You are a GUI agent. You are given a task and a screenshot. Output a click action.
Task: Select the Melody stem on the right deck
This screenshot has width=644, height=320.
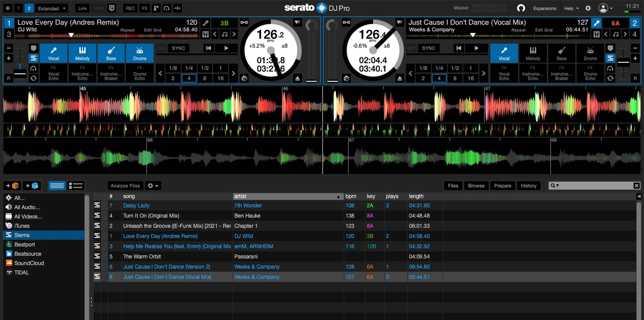pyautogui.click(x=533, y=53)
